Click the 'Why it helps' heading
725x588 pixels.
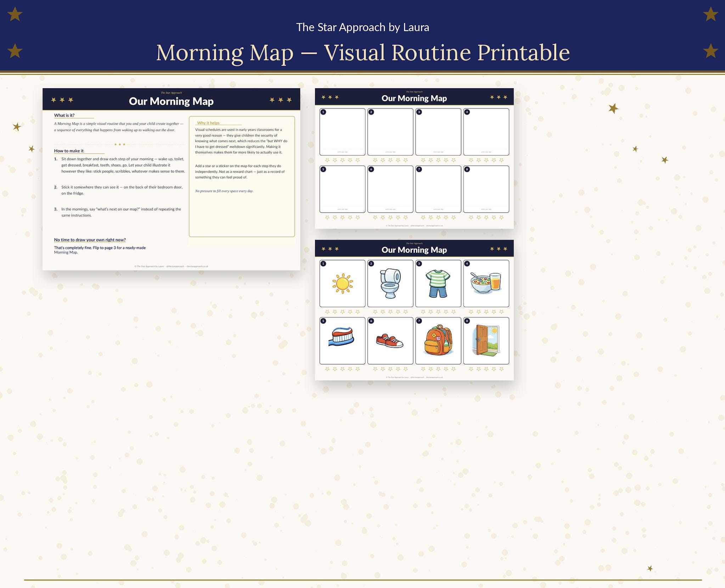pos(208,123)
